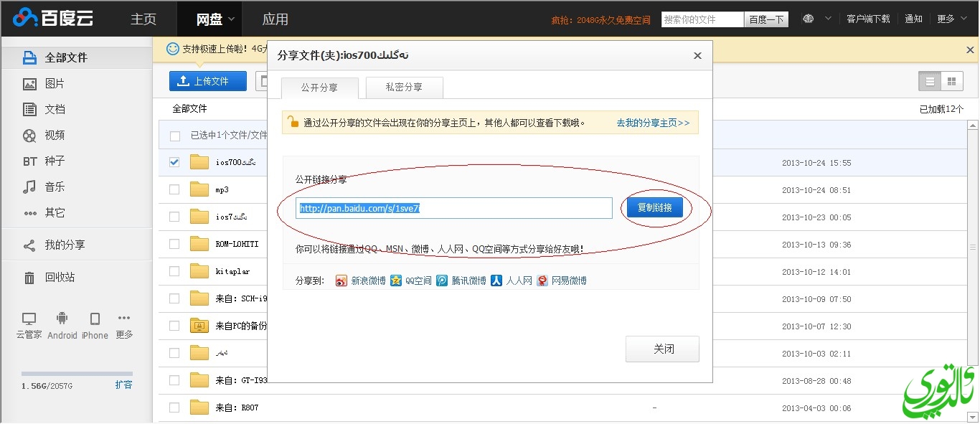980x424 pixels.
Task: Expand the 更多 (More) header dropdown
Action: click(951, 19)
